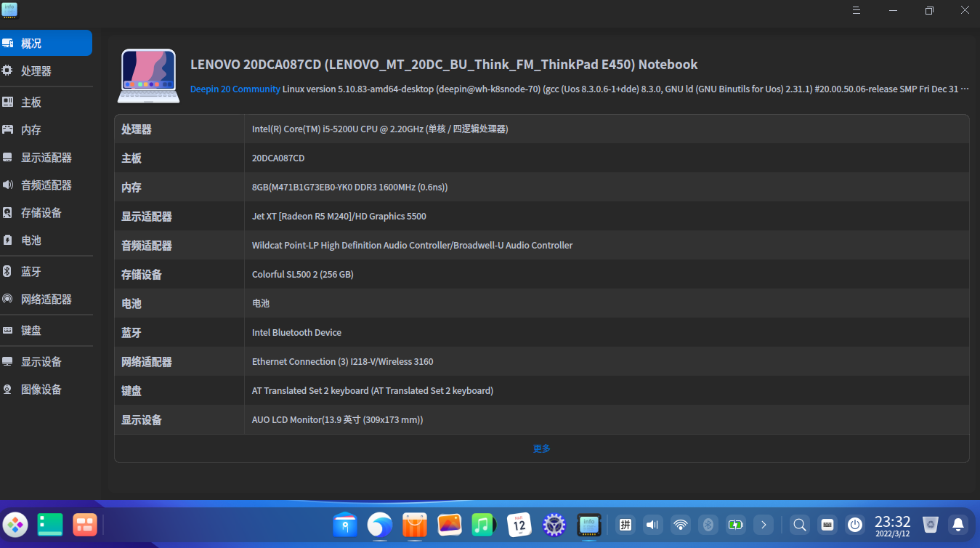Open the notification center bell icon

(958, 524)
